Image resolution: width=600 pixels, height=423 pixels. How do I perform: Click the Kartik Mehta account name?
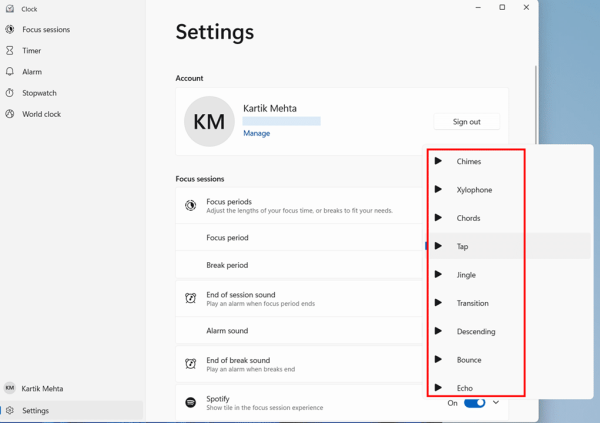[270, 108]
